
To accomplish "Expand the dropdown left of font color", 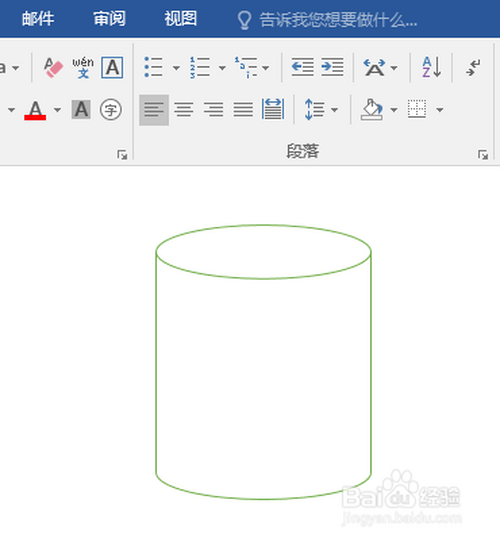I will [x=11, y=110].
